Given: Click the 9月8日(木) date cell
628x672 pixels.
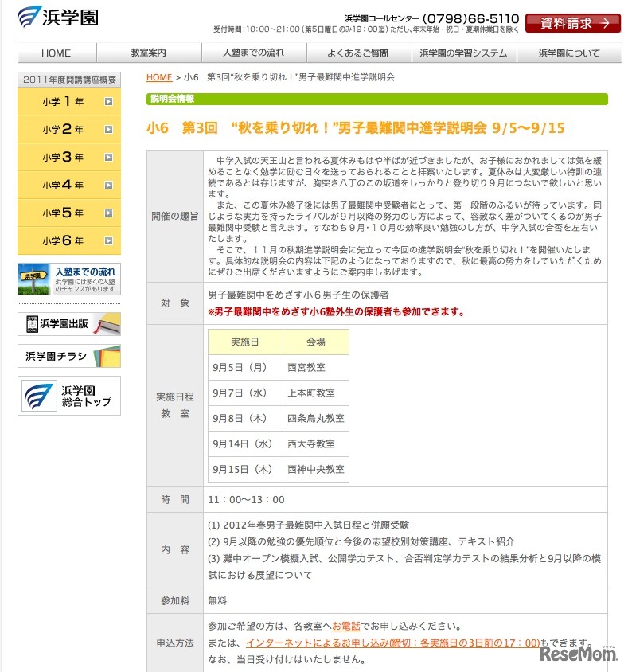Looking at the screenshot, I should (x=245, y=418).
